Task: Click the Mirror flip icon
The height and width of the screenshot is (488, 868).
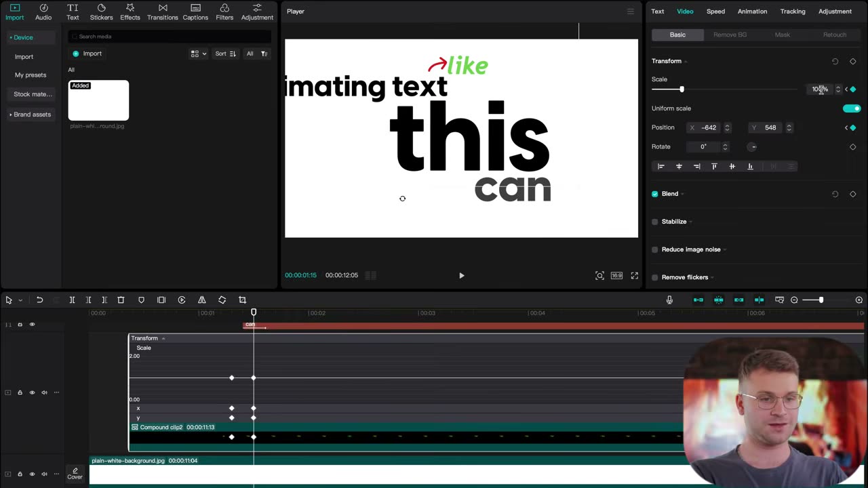Action: tap(202, 300)
